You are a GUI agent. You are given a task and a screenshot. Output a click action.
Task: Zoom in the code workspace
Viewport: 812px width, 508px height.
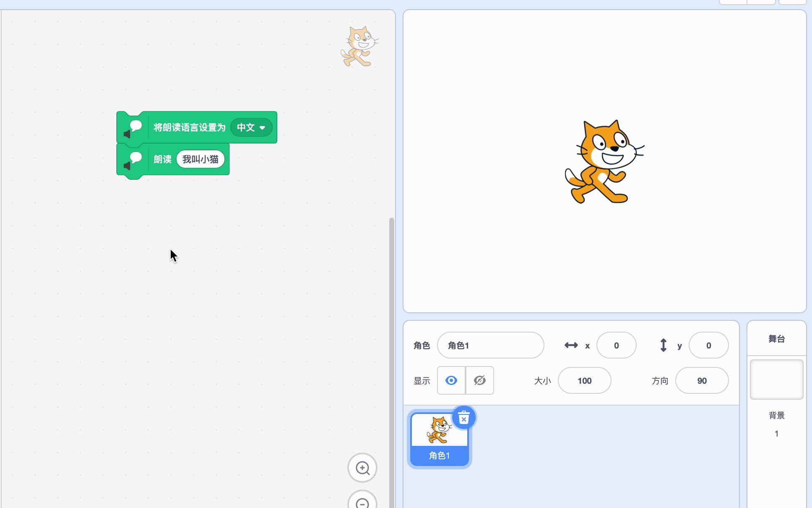[x=362, y=468]
